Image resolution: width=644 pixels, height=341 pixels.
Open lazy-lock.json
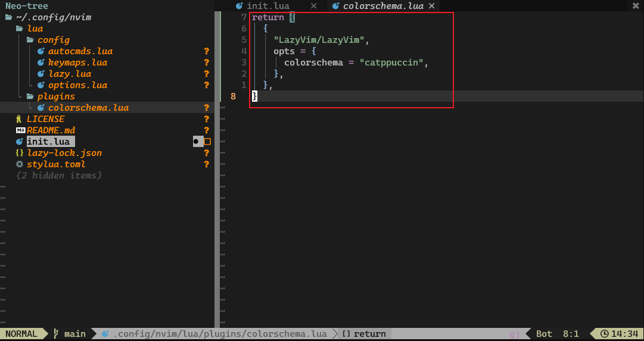pyautogui.click(x=64, y=153)
